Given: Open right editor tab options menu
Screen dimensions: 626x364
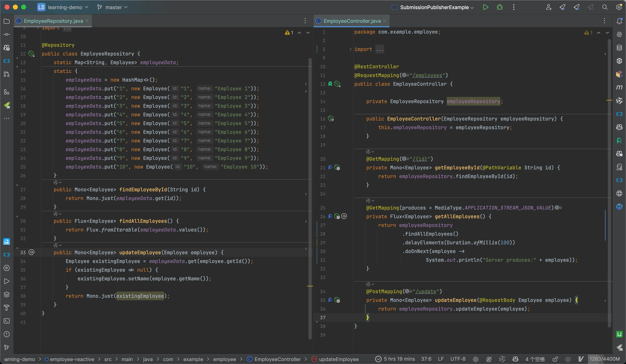Looking at the screenshot, I should (x=604, y=21).
